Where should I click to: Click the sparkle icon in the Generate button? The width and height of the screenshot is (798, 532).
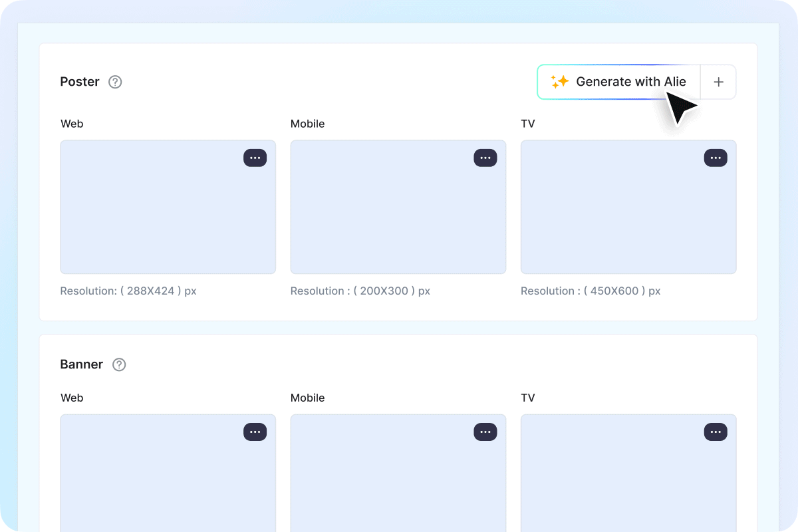click(559, 82)
